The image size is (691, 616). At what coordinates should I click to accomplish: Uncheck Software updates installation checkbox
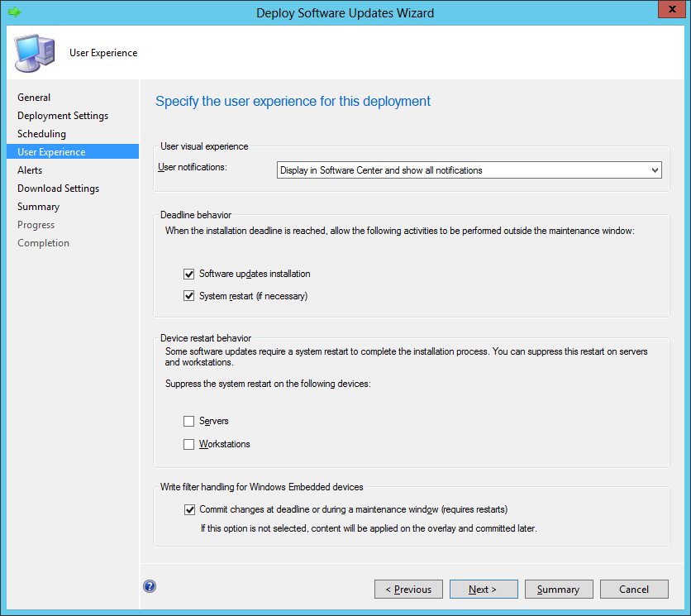click(x=189, y=274)
